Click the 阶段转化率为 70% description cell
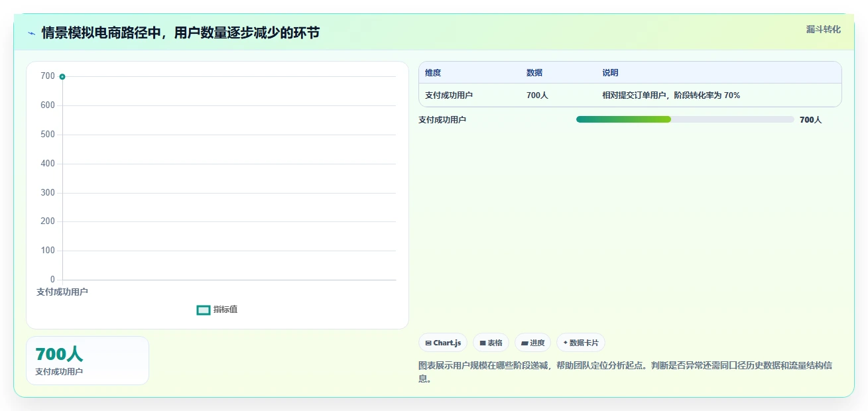 tap(671, 95)
